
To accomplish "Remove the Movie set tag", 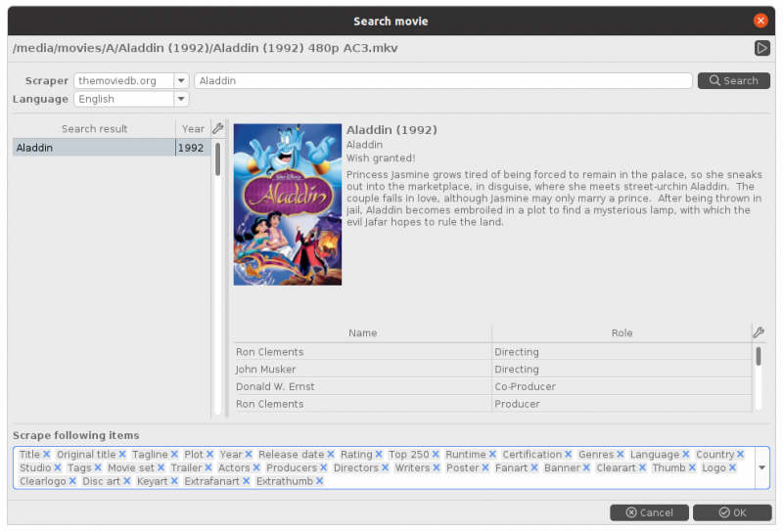I will click(x=161, y=467).
